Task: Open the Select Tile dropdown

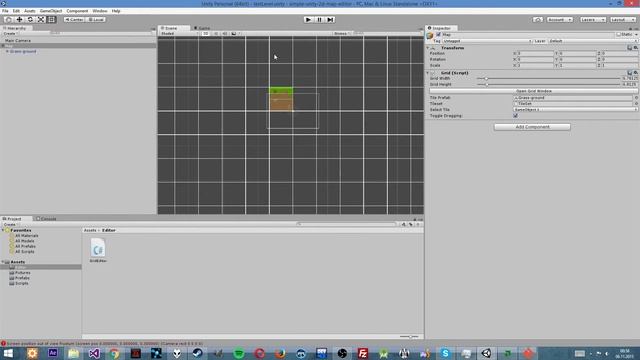Action: pos(575,110)
